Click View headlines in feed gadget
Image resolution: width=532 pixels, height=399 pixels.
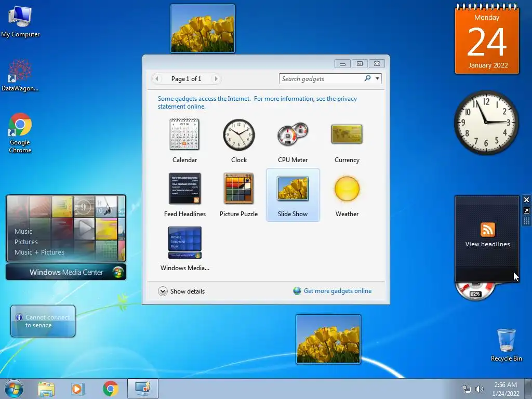pyautogui.click(x=487, y=244)
